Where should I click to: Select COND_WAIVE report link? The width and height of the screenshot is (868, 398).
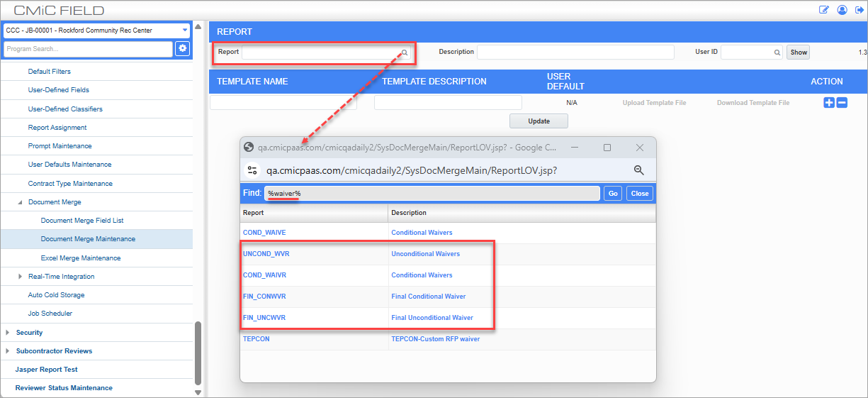pyautogui.click(x=264, y=233)
